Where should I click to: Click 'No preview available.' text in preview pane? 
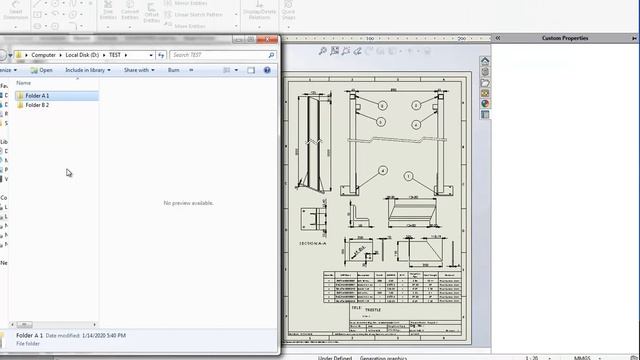pyautogui.click(x=188, y=203)
